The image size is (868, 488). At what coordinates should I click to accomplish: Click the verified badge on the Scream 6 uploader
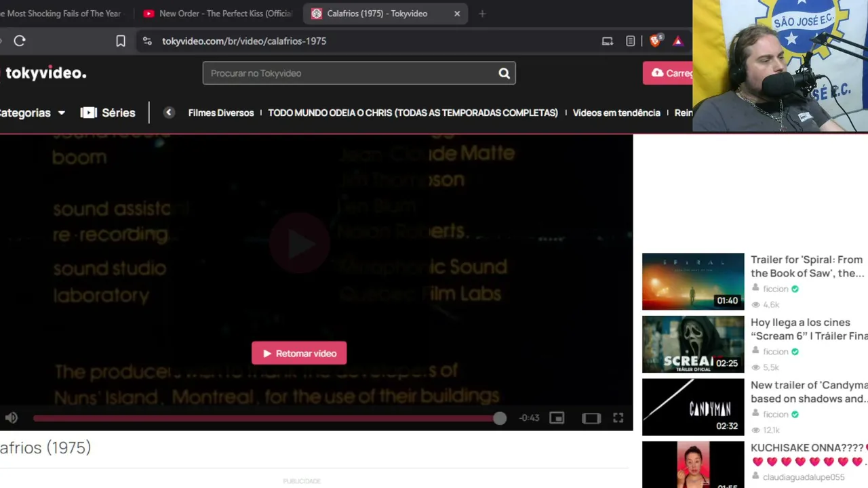coord(795,352)
